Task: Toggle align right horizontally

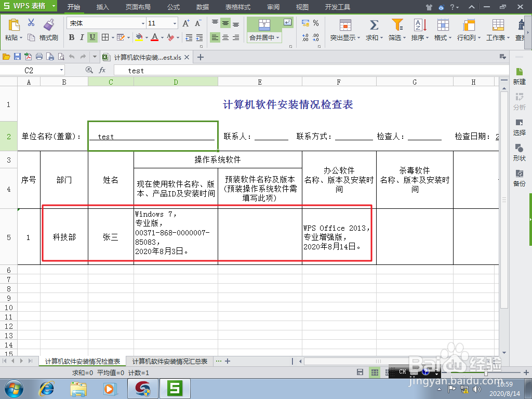Action: [x=236, y=37]
